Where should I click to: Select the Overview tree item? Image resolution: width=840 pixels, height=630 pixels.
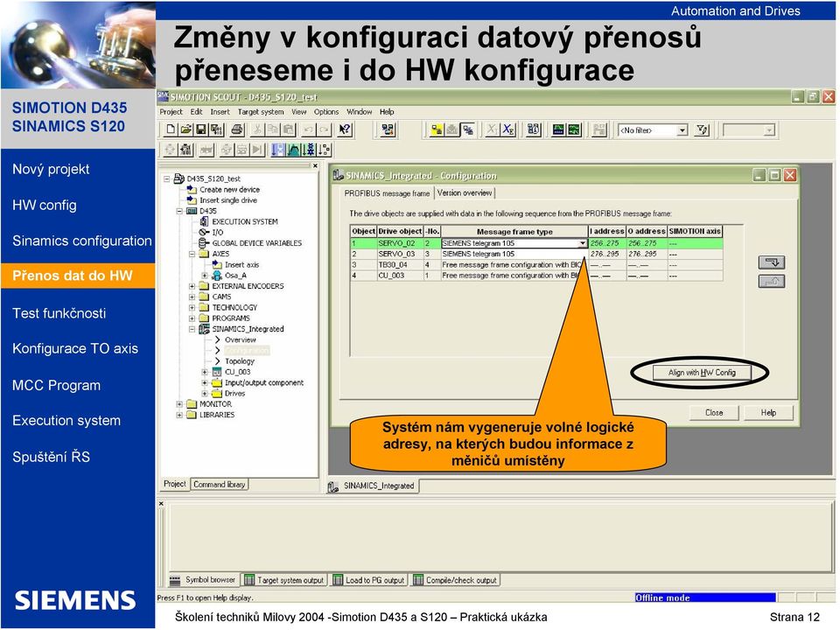(x=240, y=339)
